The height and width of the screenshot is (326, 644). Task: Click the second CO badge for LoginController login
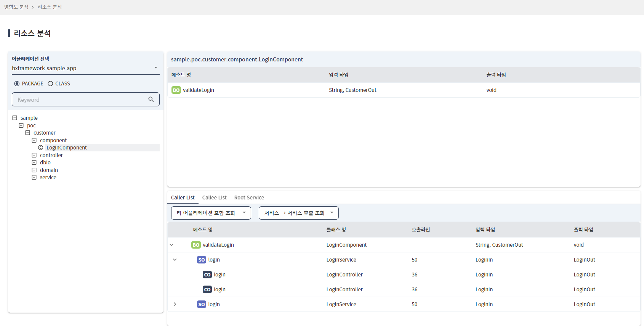pyautogui.click(x=207, y=290)
